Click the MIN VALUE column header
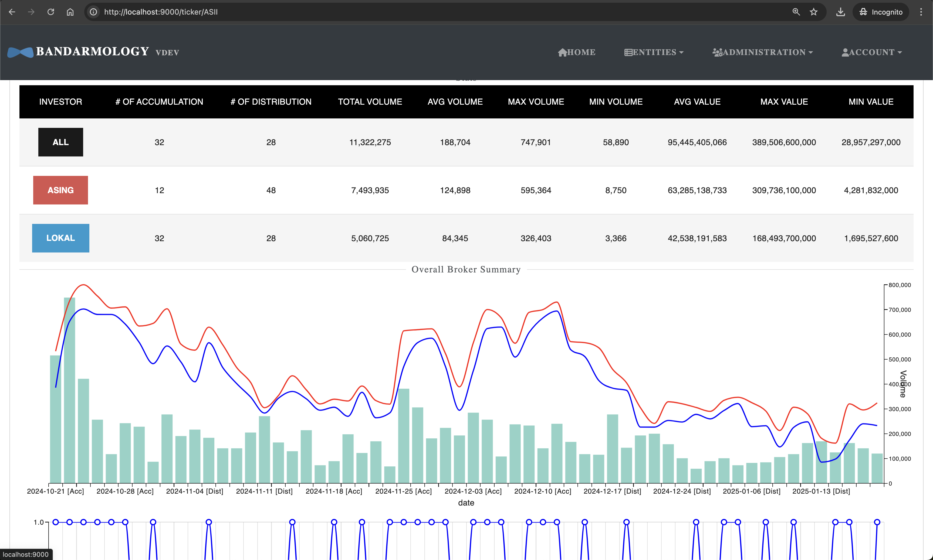 click(x=871, y=101)
